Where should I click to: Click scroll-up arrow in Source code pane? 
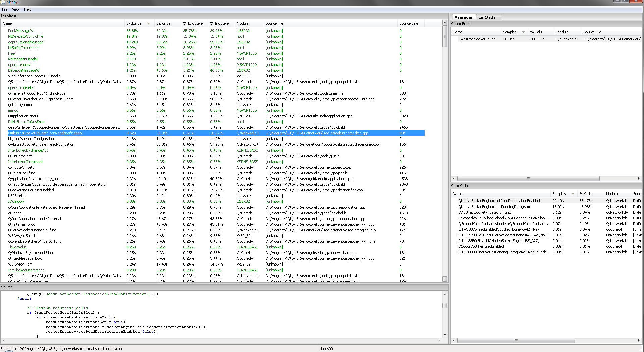[445, 294]
